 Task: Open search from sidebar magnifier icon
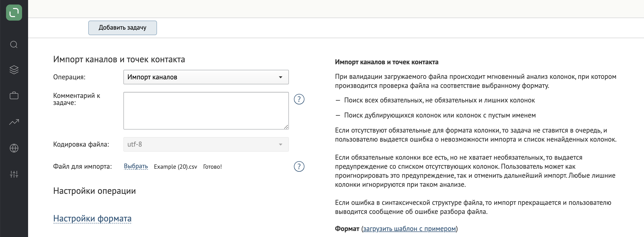pyautogui.click(x=14, y=45)
